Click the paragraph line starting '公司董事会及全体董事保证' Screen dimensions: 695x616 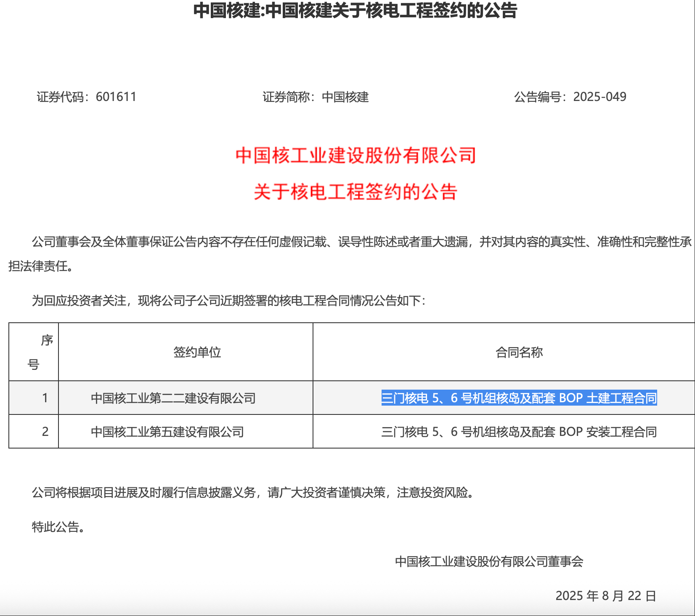click(362, 242)
